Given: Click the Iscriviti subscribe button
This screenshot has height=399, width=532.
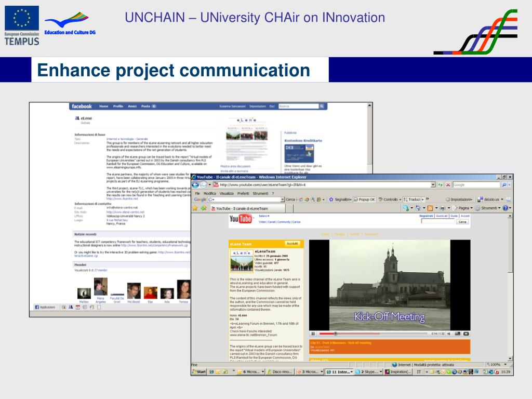Looking at the screenshot, I should tap(292, 244).
